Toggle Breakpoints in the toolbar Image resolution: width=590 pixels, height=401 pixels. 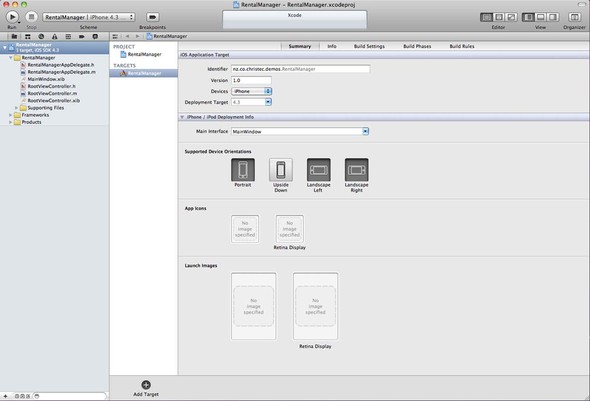[x=152, y=17]
